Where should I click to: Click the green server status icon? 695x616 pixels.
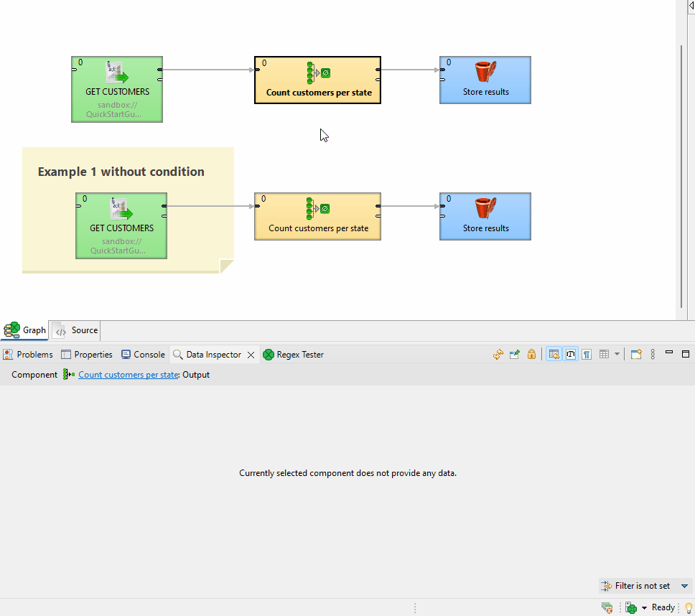(631, 607)
